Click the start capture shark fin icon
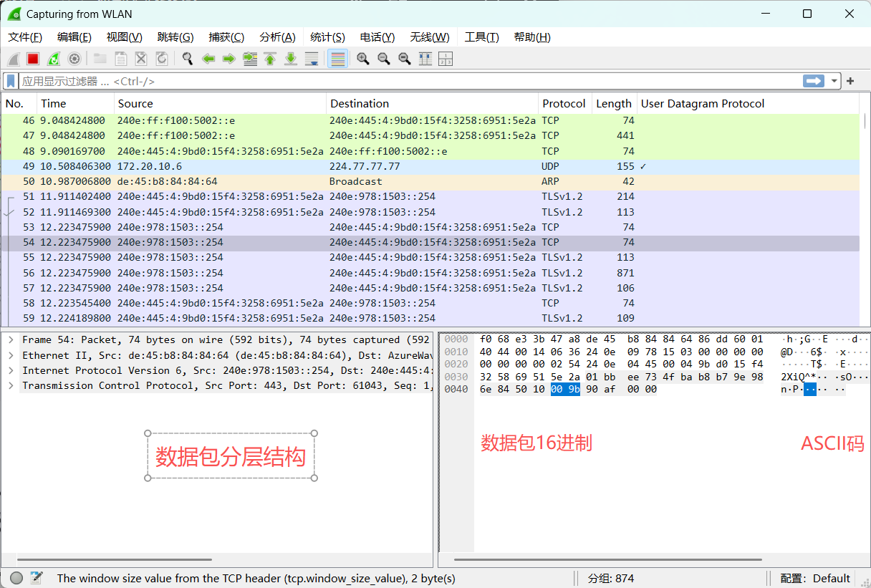This screenshot has width=871, height=588. (13, 59)
